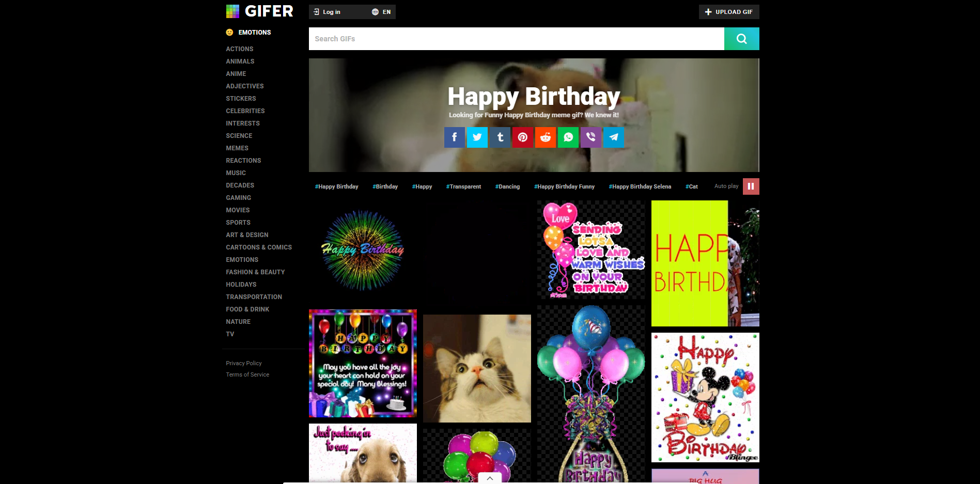Viewport: 980px width, 484px height.
Task: Open the MEMES category
Action: click(237, 148)
